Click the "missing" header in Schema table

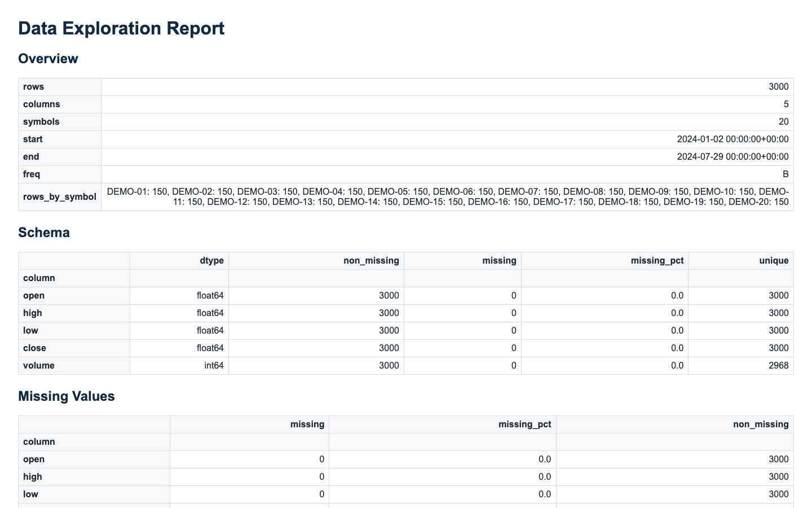tap(500, 261)
